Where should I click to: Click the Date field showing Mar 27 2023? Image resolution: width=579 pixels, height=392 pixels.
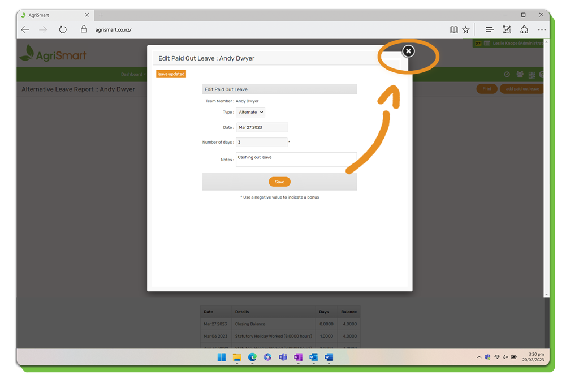click(x=262, y=128)
